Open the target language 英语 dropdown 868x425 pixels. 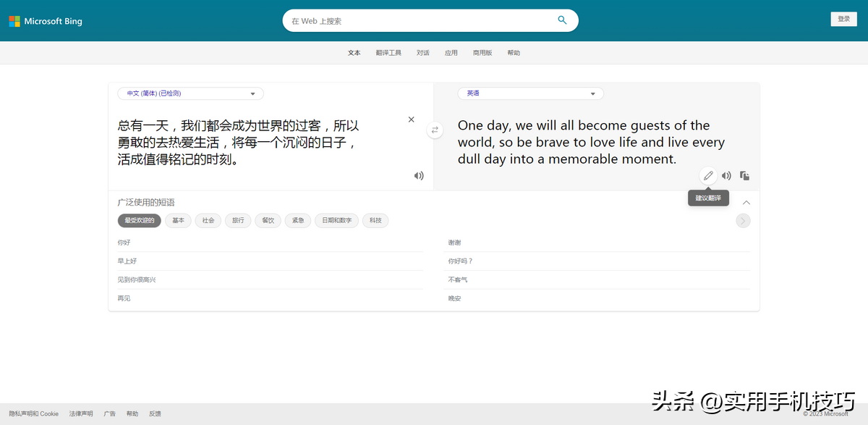click(530, 93)
